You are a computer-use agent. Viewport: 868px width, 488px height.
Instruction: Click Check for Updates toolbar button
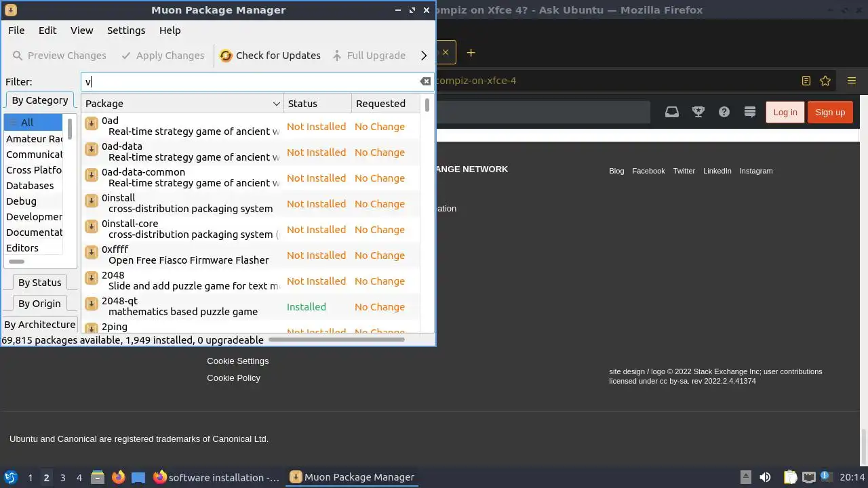(x=270, y=56)
